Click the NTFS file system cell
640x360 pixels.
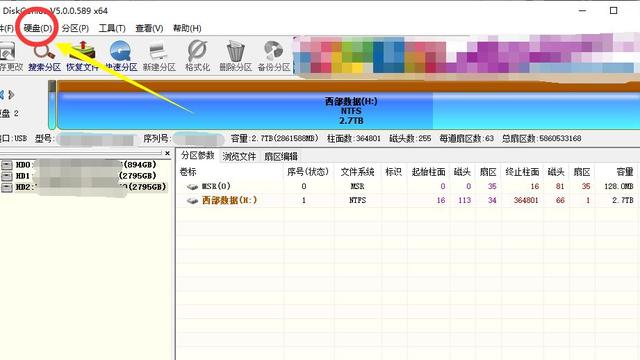tap(358, 200)
